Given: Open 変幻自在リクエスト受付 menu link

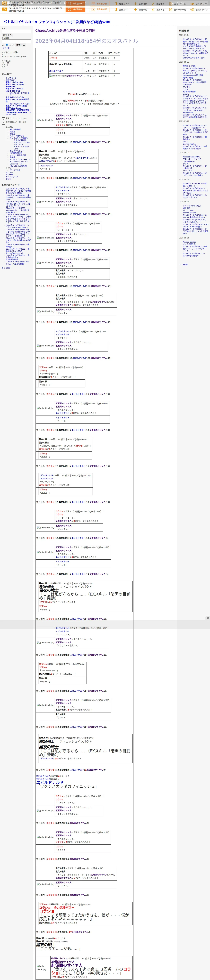Looking at the screenshot, I should click(x=19, y=104).
